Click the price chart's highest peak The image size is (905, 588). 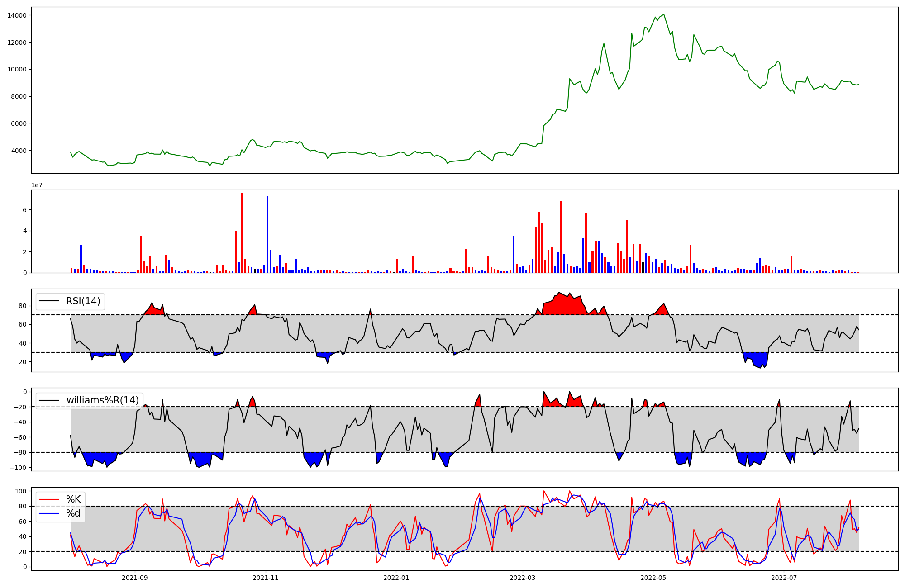(x=663, y=14)
